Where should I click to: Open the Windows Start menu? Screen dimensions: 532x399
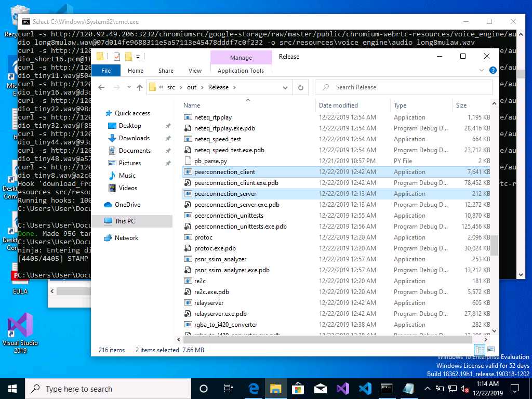[12, 389]
